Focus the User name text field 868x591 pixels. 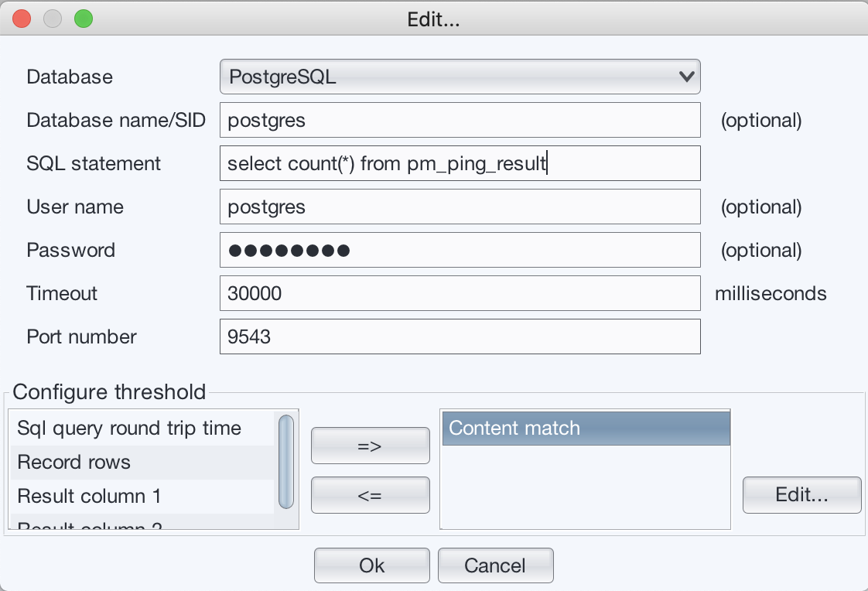[x=460, y=207]
